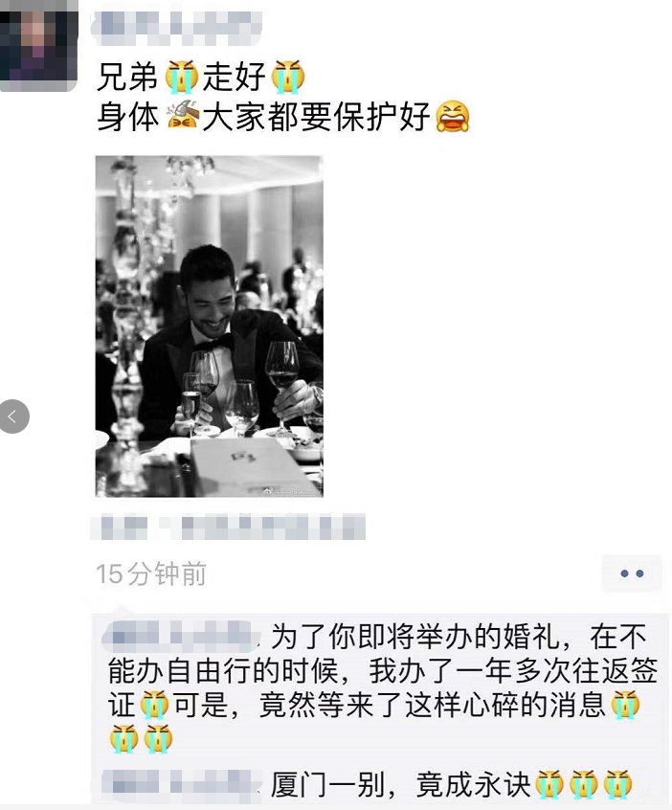This screenshot has width=672, height=810.
Task: Click the post text 大家都要保护好
Action: pos(316,116)
